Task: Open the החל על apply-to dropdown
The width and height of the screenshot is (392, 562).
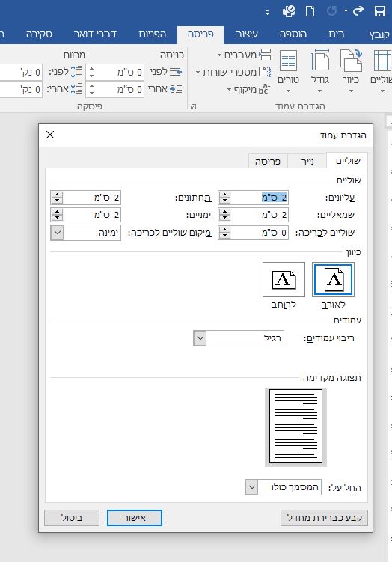Action: pos(283,487)
